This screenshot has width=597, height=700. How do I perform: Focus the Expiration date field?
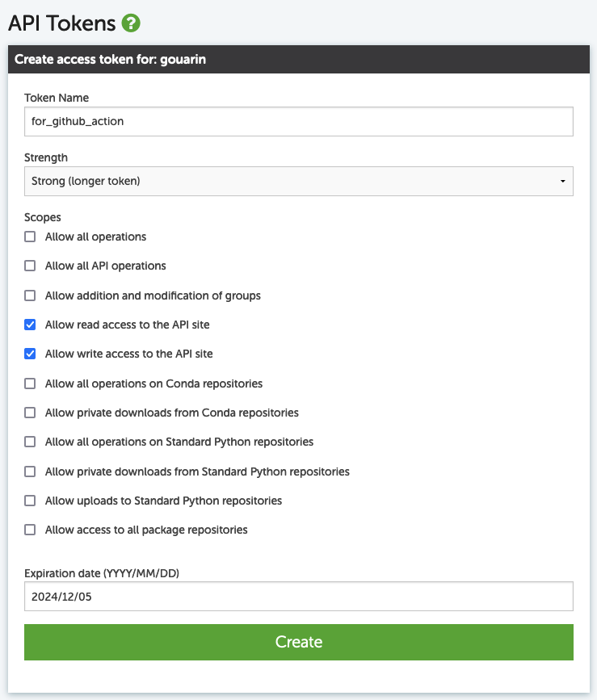click(x=299, y=597)
